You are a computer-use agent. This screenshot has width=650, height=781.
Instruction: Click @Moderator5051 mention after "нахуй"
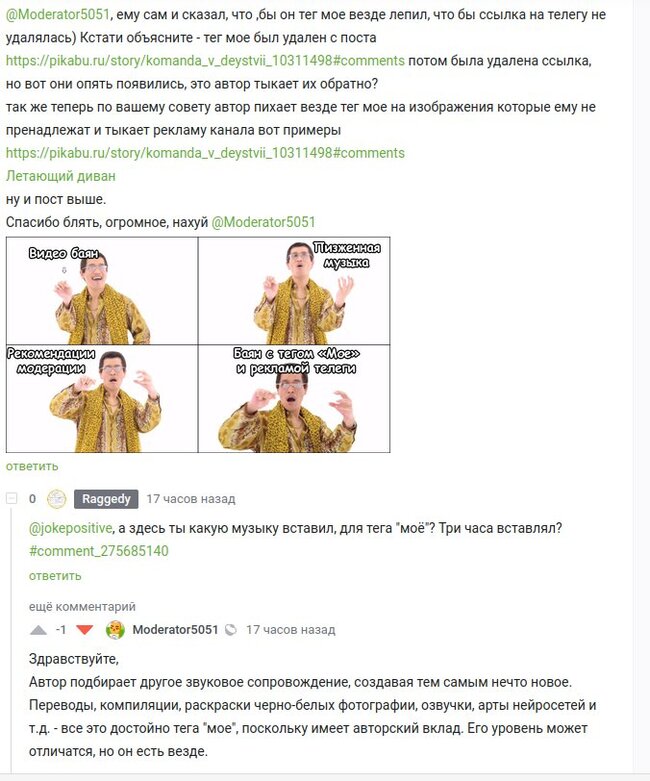[x=263, y=222]
